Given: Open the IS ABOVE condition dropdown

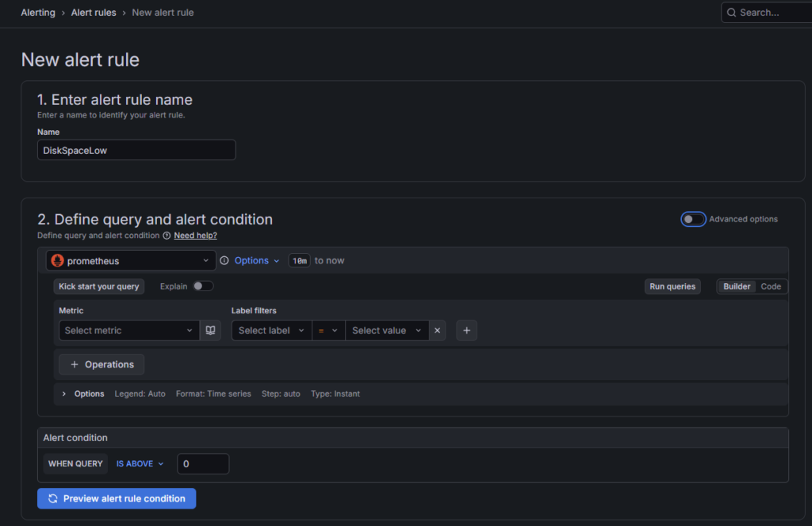Looking at the screenshot, I should click(140, 464).
